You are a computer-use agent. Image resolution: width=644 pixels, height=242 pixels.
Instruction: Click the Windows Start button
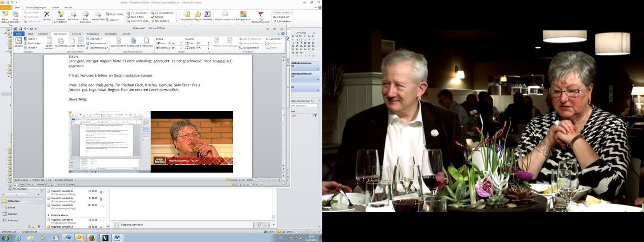tap(6, 238)
